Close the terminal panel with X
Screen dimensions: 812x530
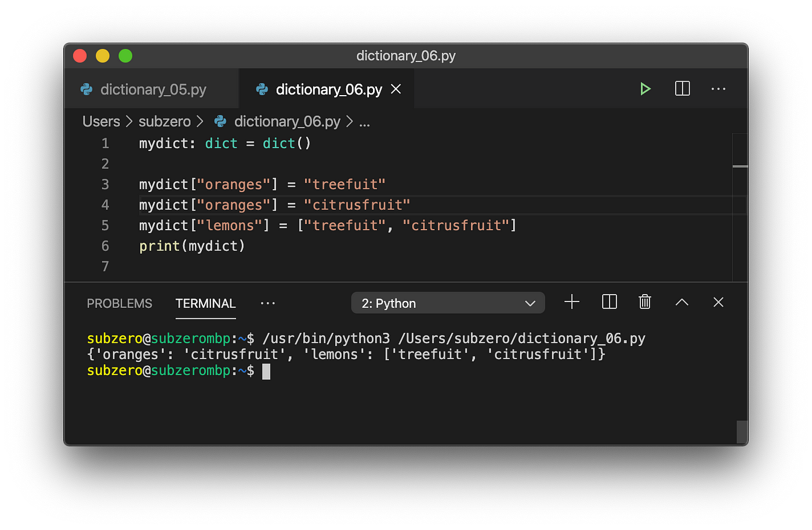click(x=719, y=302)
